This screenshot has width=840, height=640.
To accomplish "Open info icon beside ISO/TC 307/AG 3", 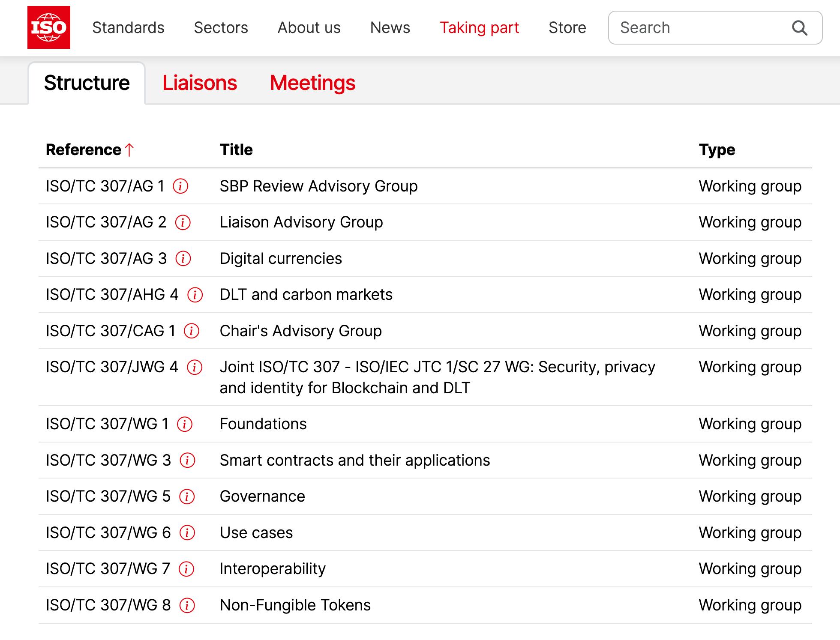I will coord(183,259).
